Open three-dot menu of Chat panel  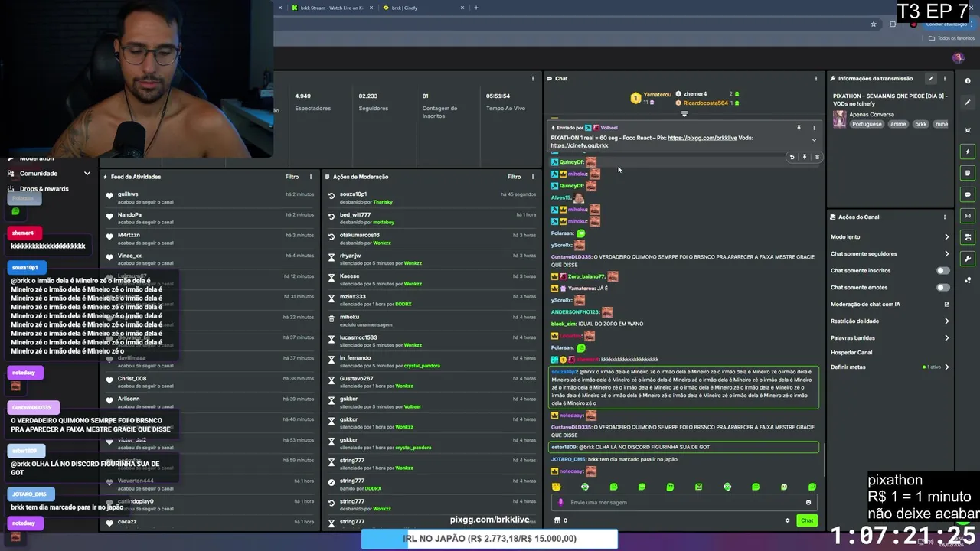tap(816, 78)
